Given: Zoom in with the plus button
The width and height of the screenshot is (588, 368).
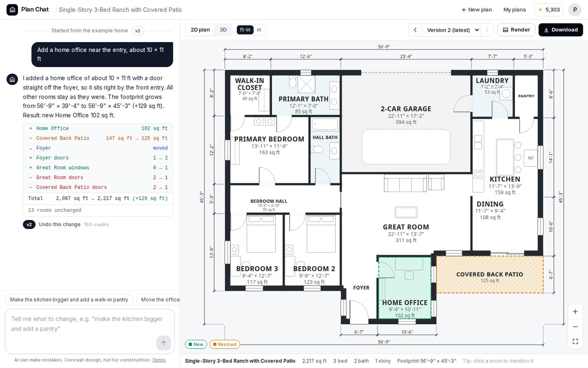Looking at the screenshot, I should [x=575, y=312].
